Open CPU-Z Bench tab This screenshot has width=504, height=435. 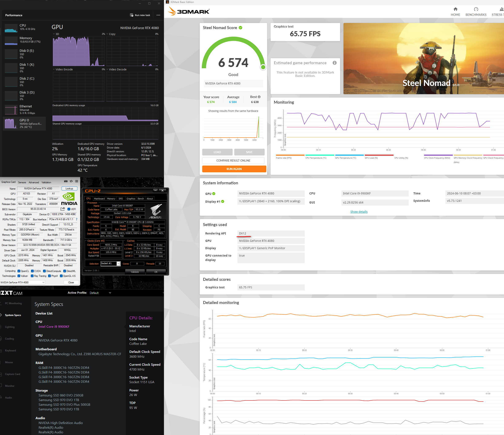[141, 199]
